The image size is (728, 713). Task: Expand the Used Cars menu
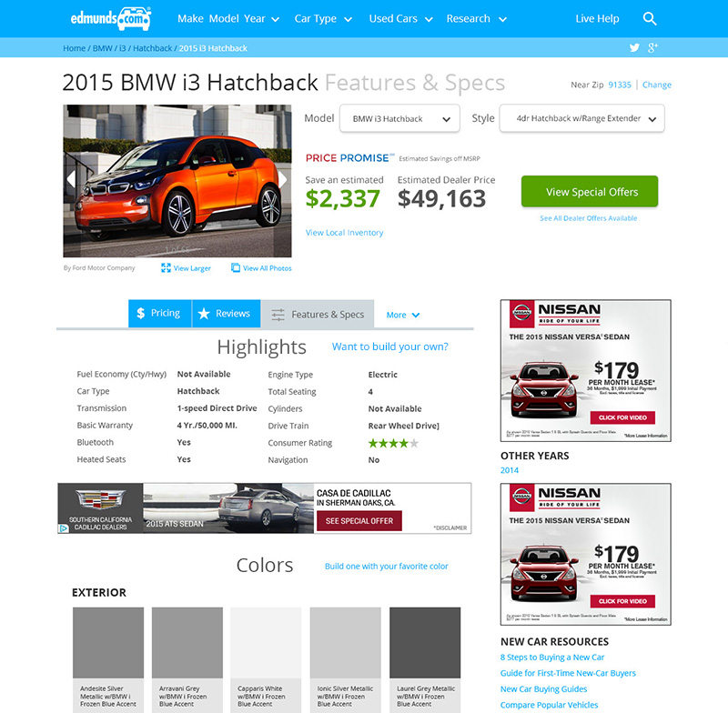401,18
